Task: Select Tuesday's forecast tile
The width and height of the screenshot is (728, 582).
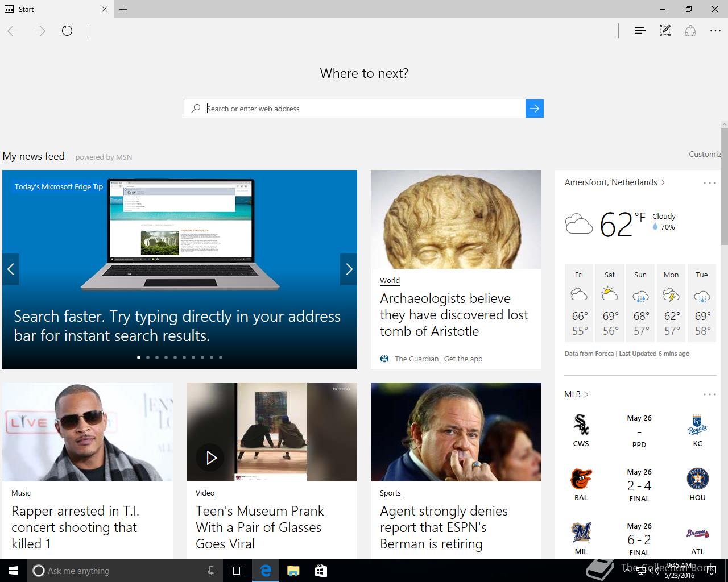Action: (702, 303)
